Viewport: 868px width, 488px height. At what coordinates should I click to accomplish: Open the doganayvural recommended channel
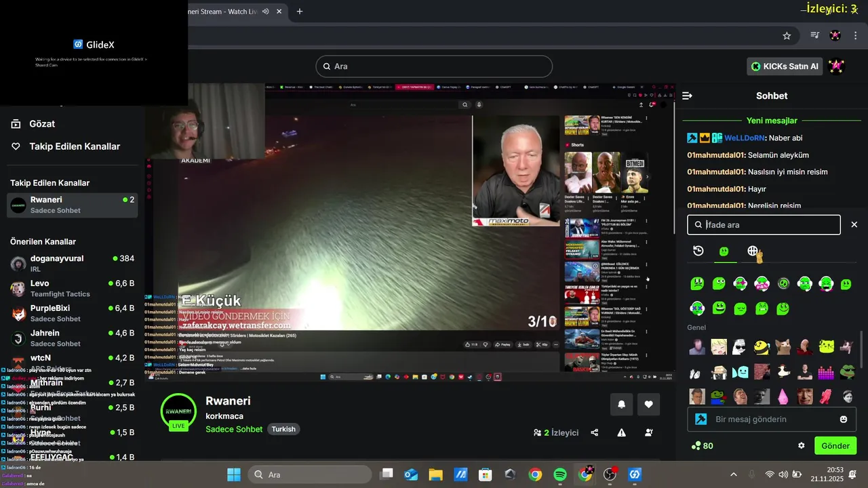[x=73, y=264]
